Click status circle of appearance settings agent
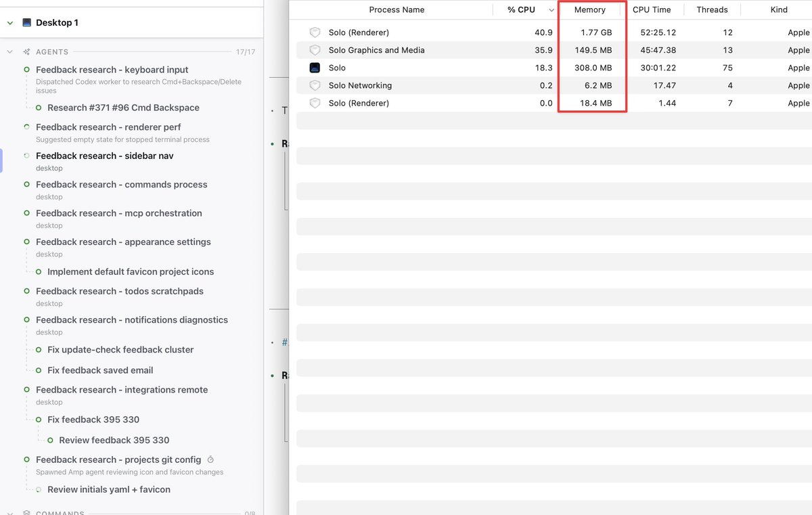 pos(27,242)
